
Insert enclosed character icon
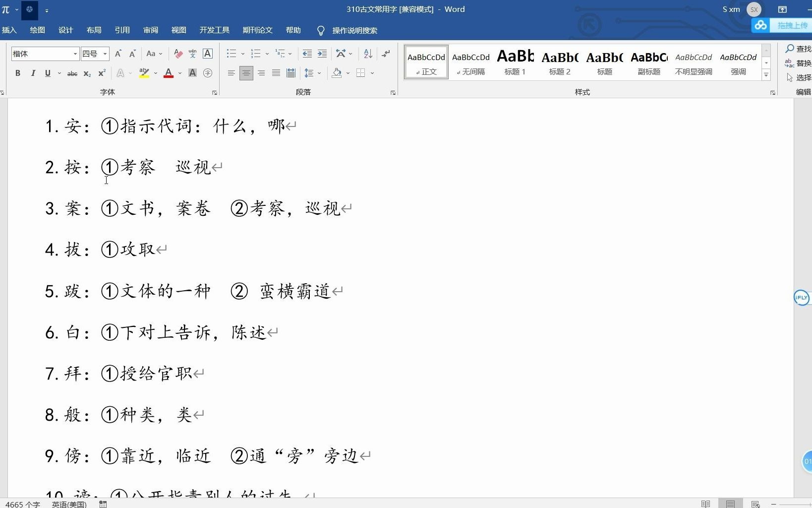208,73
